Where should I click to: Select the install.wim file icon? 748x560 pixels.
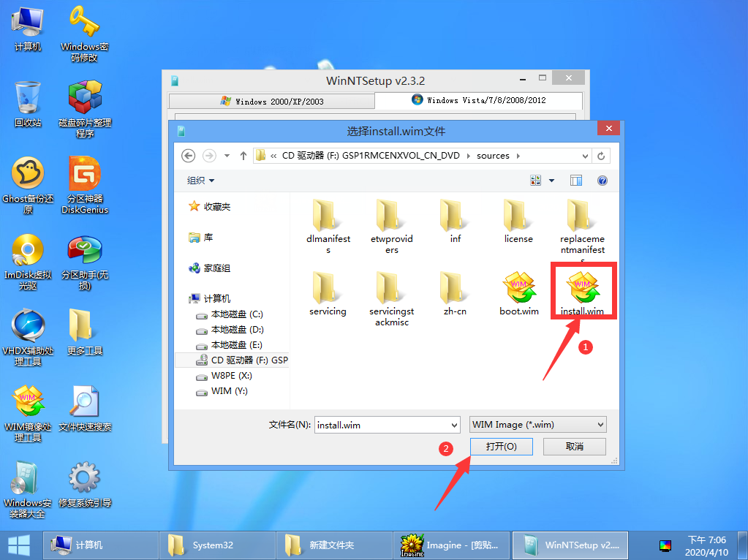582,286
